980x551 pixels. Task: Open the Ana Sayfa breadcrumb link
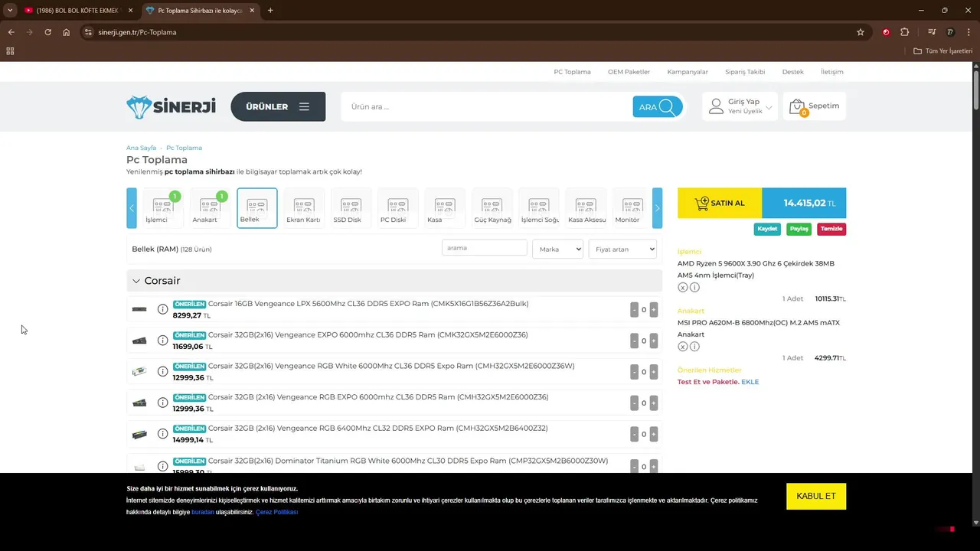[x=141, y=148]
